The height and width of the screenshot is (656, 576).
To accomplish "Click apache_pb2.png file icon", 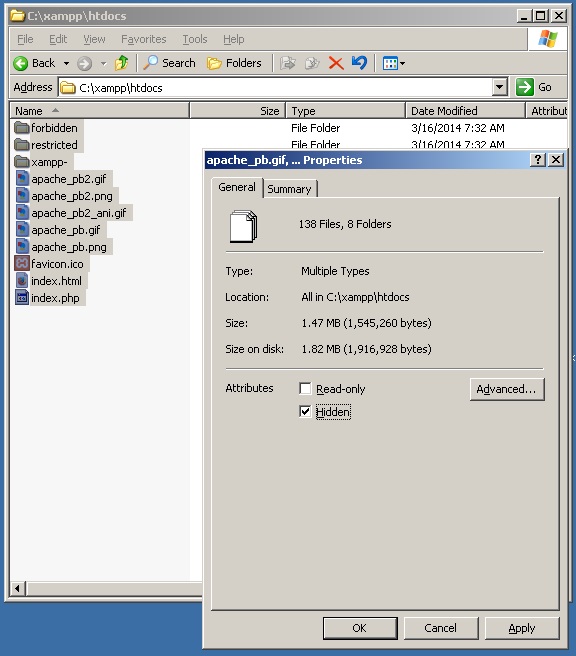I will (x=22, y=196).
